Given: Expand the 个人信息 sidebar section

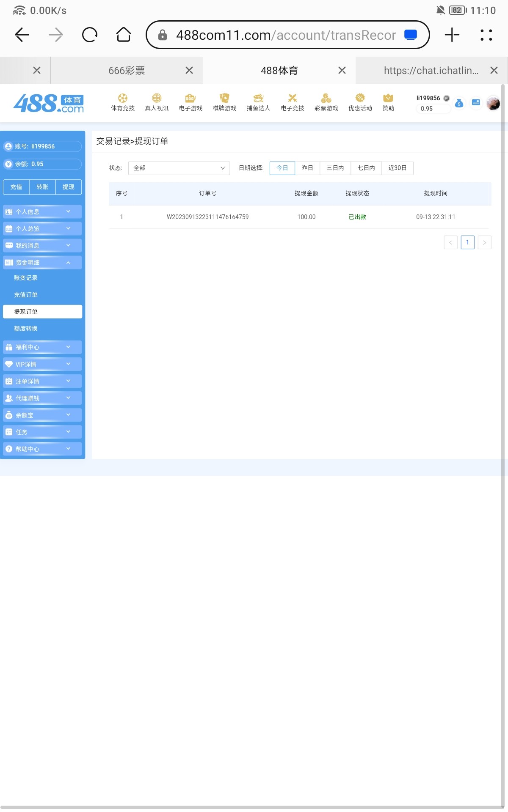Looking at the screenshot, I should [x=42, y=211].
